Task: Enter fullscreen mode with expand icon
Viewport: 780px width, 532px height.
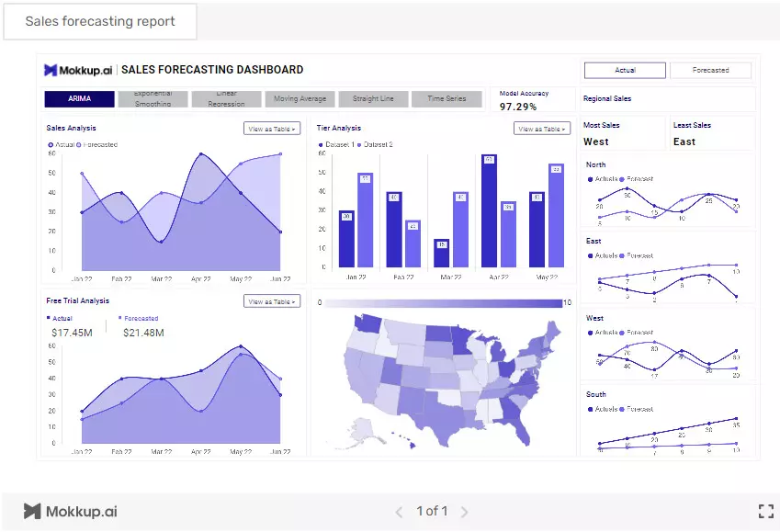Action: click(765, 512)
